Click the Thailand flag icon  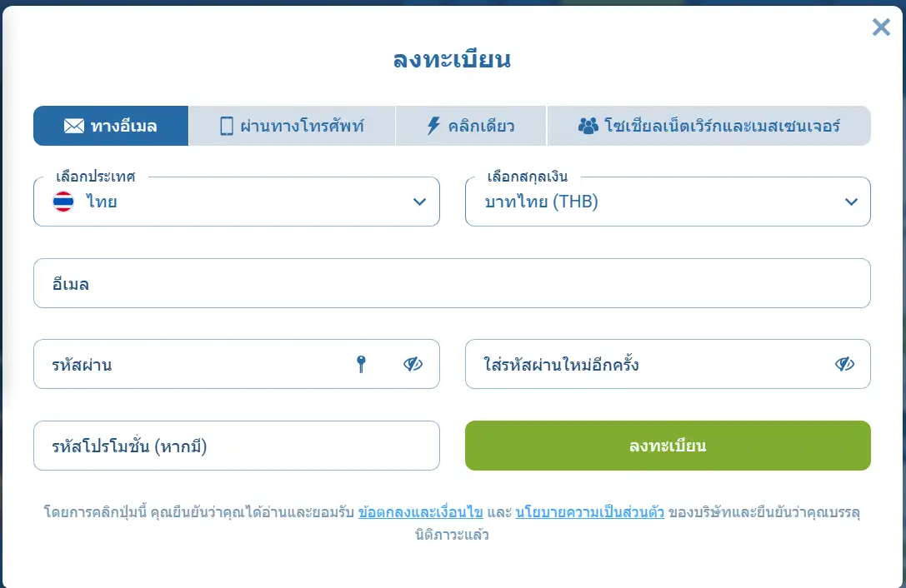pos(63,202)
